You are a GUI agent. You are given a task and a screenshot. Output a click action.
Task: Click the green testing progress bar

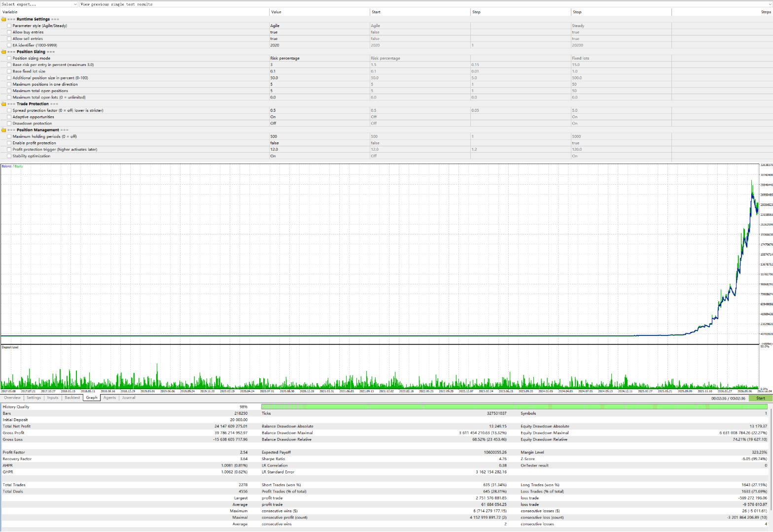coord(514,407)
